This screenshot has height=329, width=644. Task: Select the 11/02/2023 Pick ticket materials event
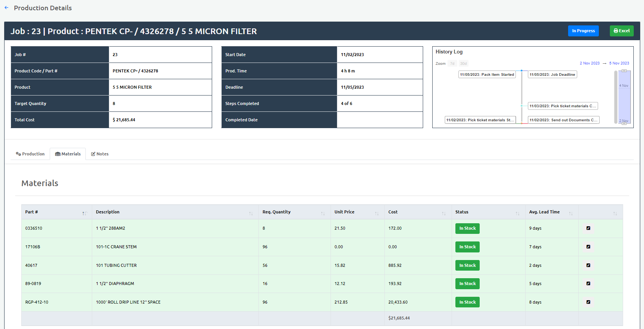click(x=480, y=120)
